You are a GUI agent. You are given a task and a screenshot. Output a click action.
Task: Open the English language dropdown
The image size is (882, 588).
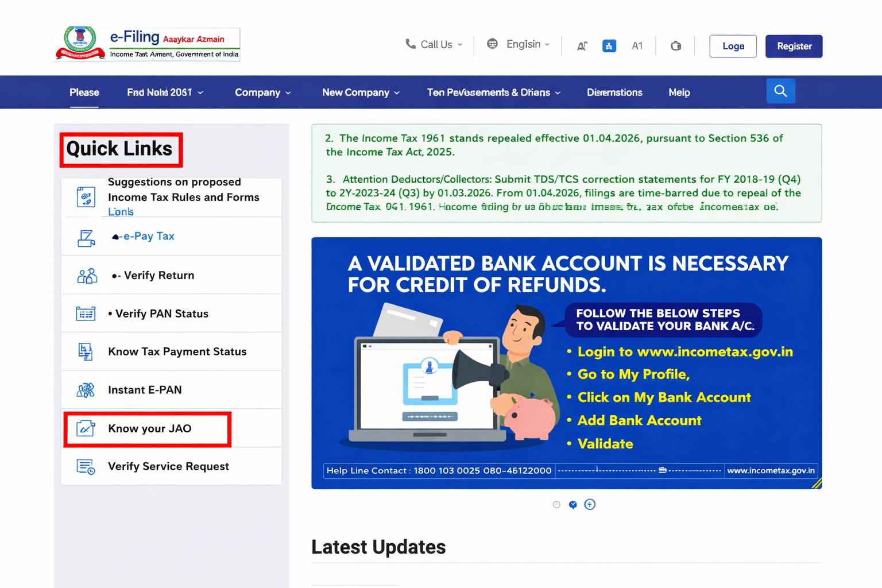click(518, 44)
